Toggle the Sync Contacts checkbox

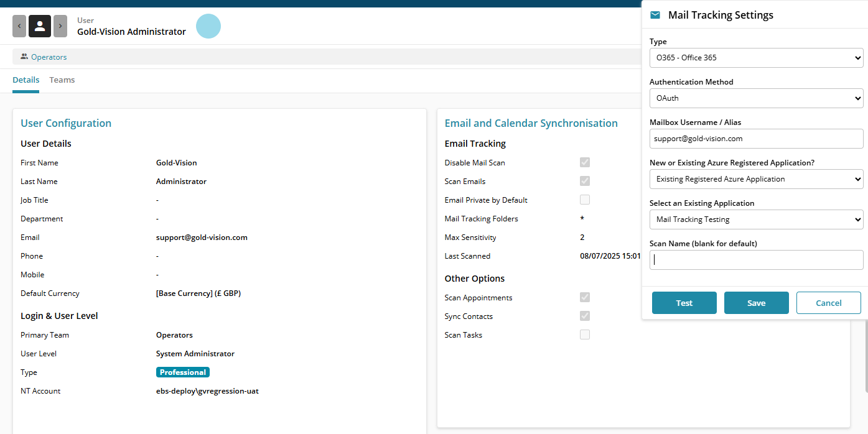585,316
